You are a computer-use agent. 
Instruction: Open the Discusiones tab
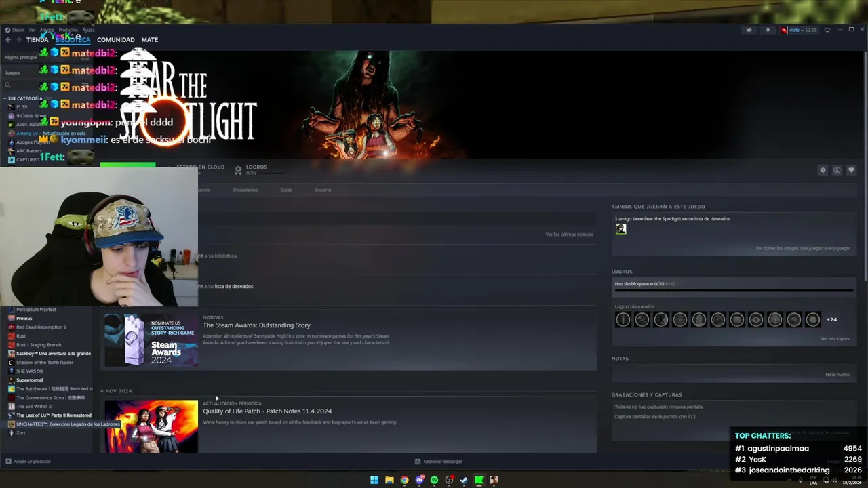[x=245, y=190]
